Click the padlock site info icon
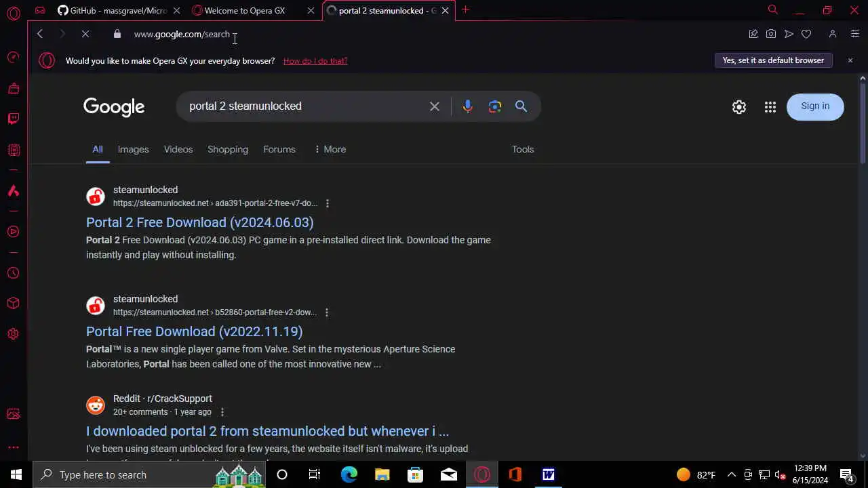The image size is (868, 488). click(117, 34)
